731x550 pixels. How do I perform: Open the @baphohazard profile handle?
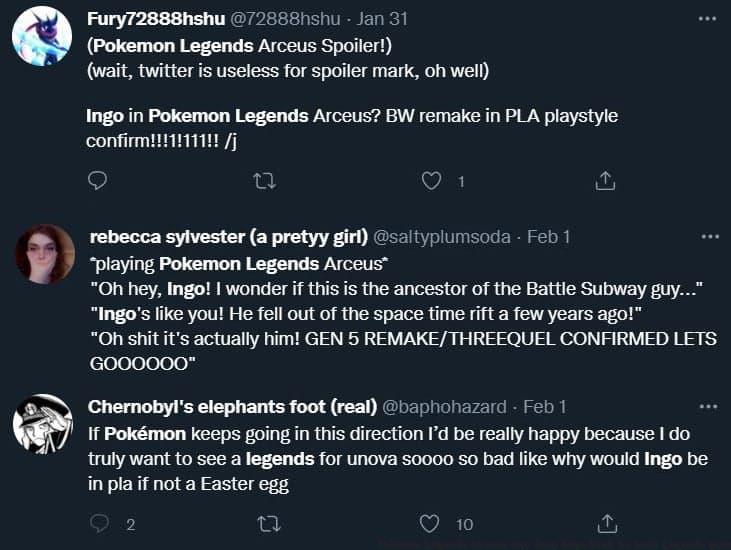[x=447, y=407]
